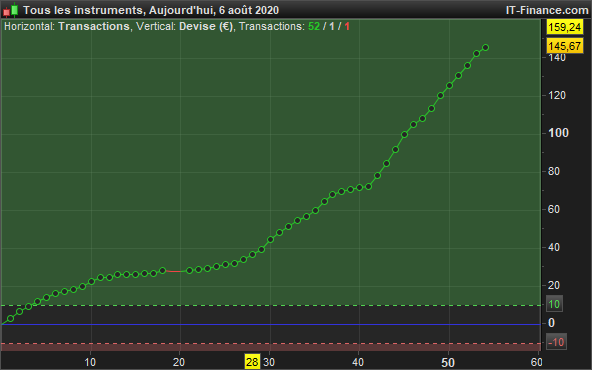592x370 pixels.
Task: Click the 60 label on vertical axis
Action: click(554, 209)
